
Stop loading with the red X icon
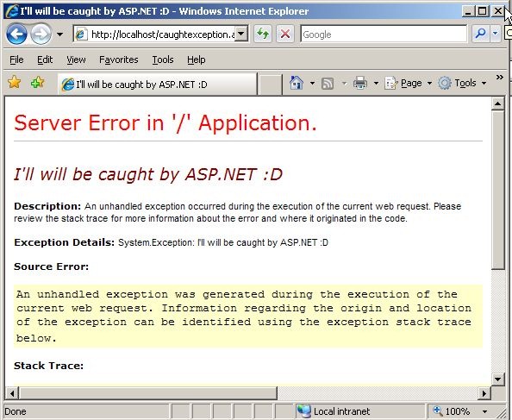284,34
